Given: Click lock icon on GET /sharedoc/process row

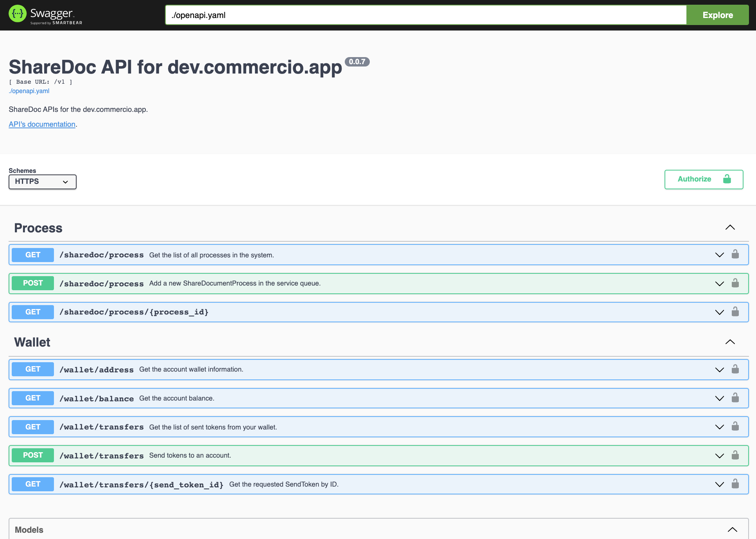Looking at the screenshot, I should tap(735, 255).
